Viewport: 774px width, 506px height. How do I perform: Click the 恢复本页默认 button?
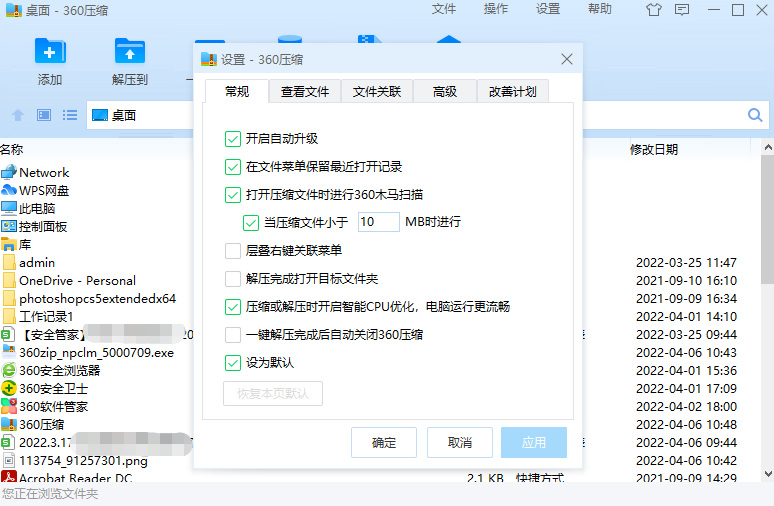pyautogui.click(x=273, y=393)
